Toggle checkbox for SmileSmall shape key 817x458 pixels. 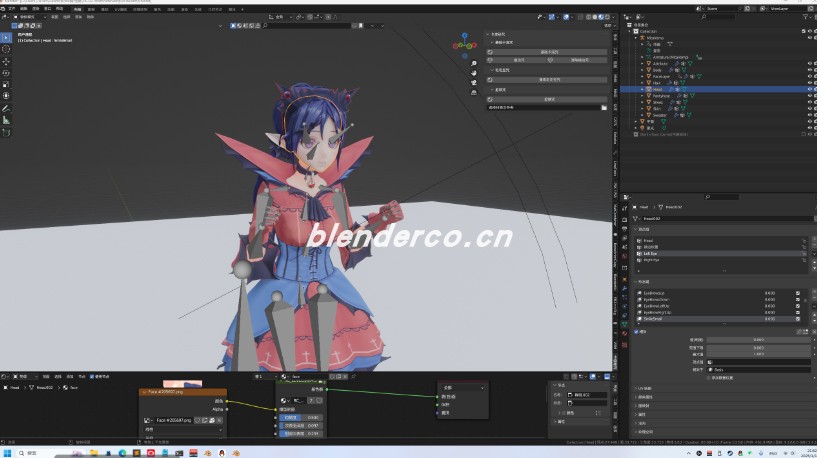pos(797,318)
